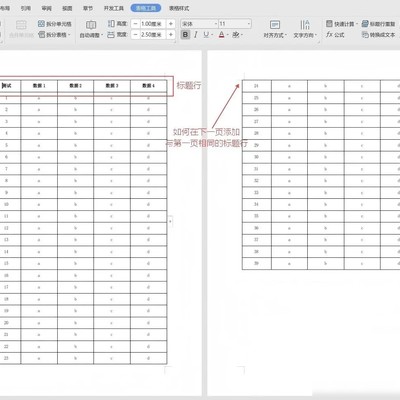Expand 拆分表格 dropdown arrow

tap(69, 35)
